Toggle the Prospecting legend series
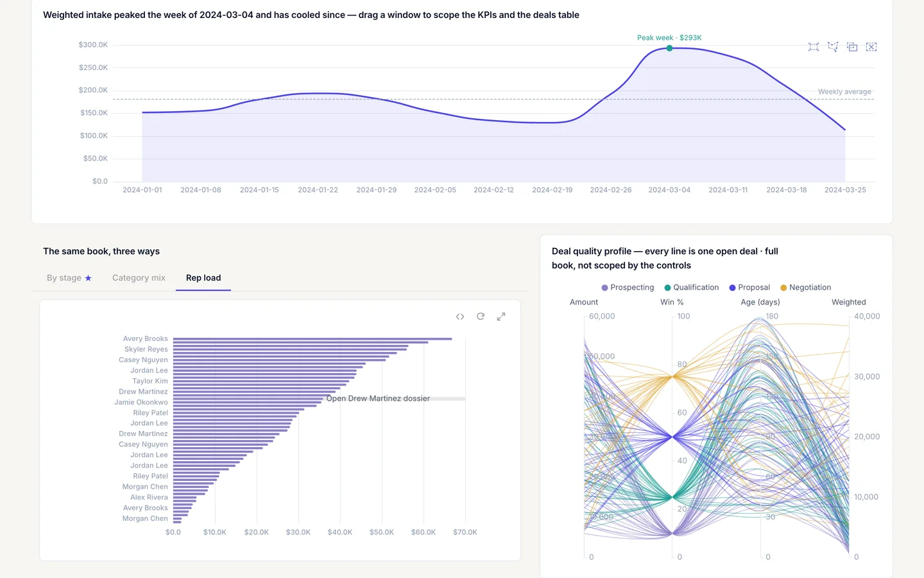The width and height of the screenshot is (924, 578). click(628, 288)
